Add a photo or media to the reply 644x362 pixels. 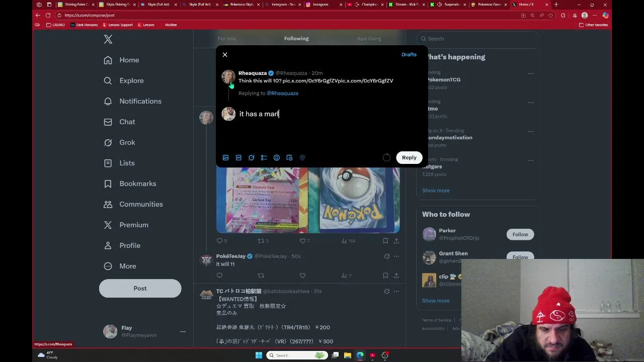226,157
